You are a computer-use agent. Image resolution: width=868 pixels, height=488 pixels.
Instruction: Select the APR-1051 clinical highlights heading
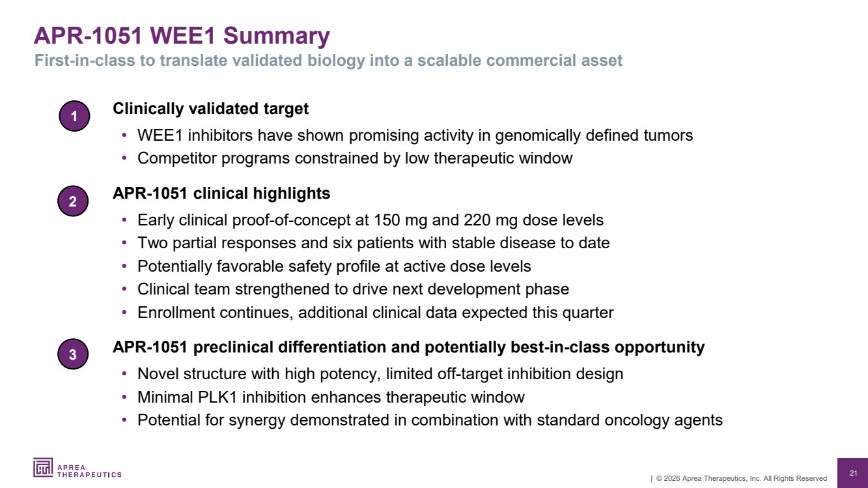(x=221, y=194)
